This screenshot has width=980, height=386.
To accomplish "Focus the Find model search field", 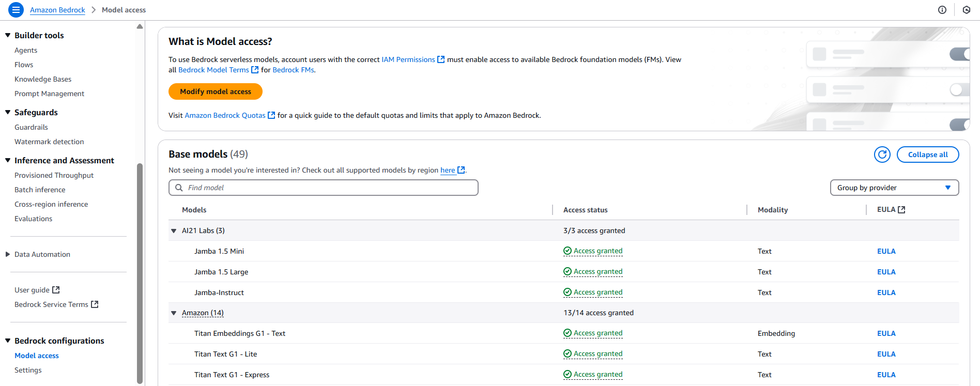I will (324, 188).
